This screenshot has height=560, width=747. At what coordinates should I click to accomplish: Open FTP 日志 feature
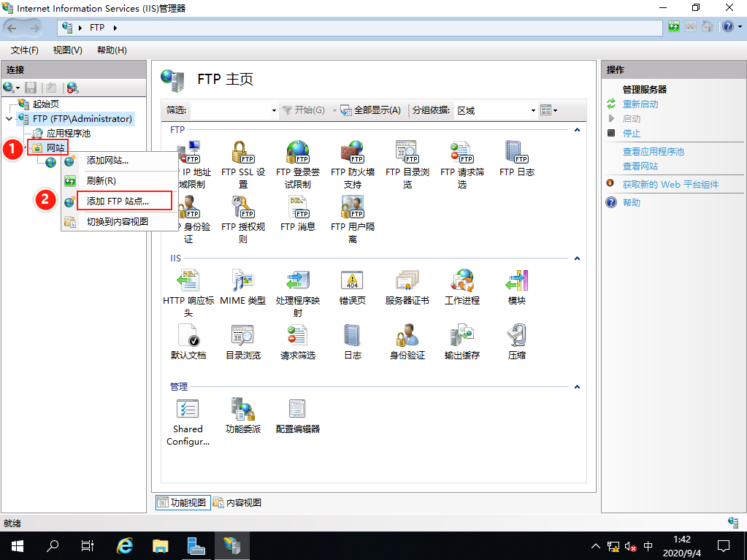[517, 158]
